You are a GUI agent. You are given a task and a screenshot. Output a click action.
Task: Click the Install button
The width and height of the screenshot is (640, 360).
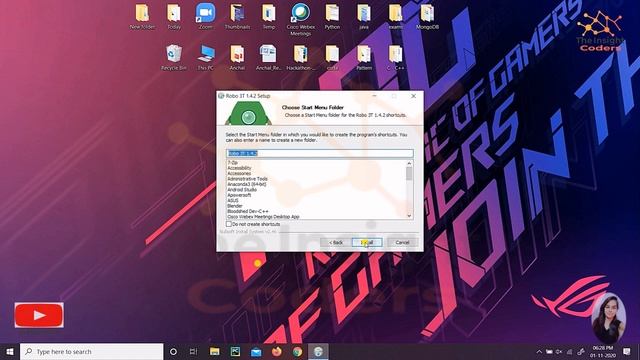point(367,242)
